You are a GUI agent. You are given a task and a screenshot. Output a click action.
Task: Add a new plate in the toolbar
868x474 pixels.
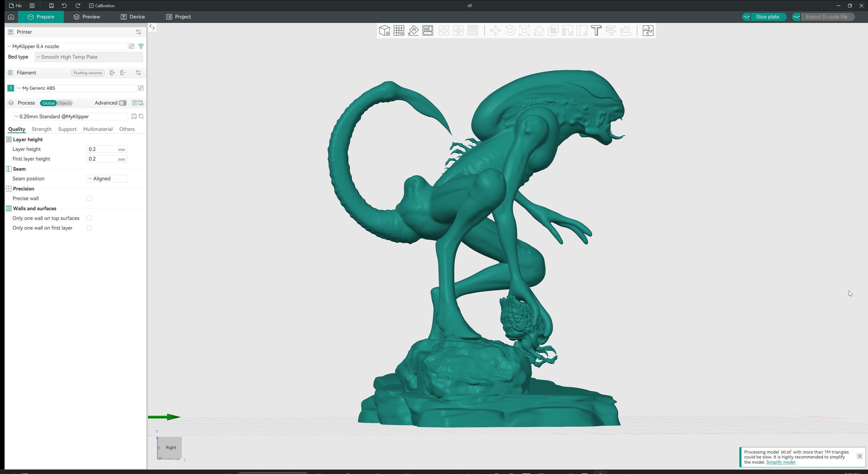tap(399, 31)
